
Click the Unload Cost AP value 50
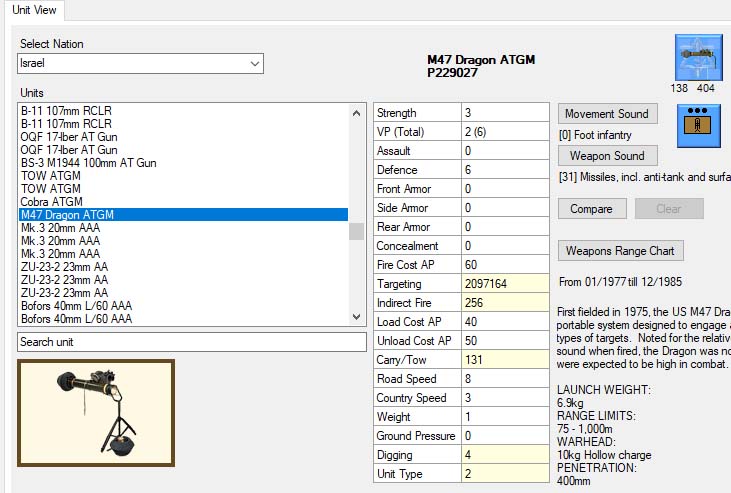505,341
